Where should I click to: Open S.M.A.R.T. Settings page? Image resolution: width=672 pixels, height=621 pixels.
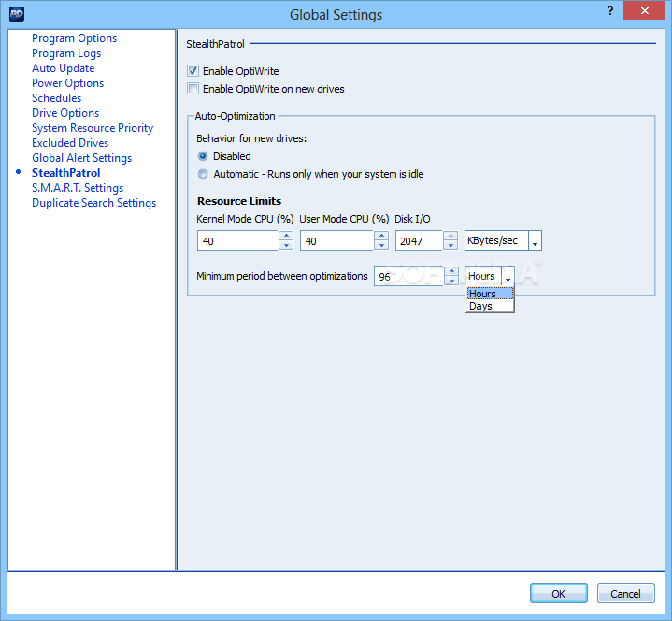[x=78, y=188]
